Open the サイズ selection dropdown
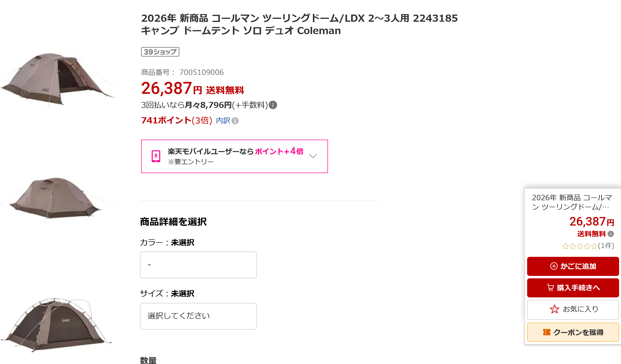Viewport: 621px width, 364px height. coord(198,316)
